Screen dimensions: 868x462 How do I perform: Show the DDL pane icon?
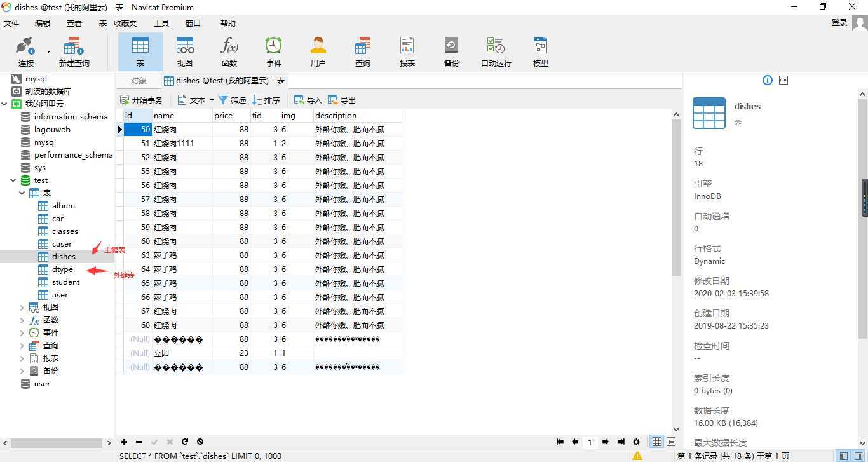[783, 80]
